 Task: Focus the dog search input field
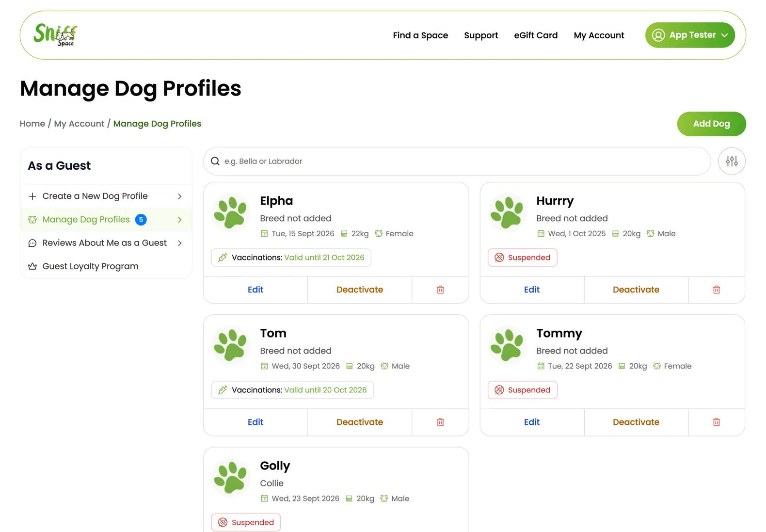pyautogui.click(x=457, y=161)
